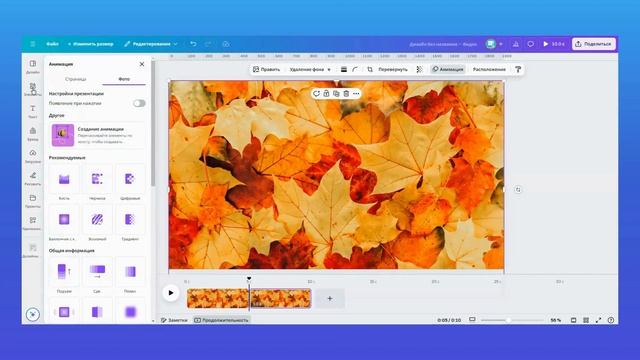Screen dimensions: 640x360
Task: Open the transparency checkered icon
Action: [419, 69]
